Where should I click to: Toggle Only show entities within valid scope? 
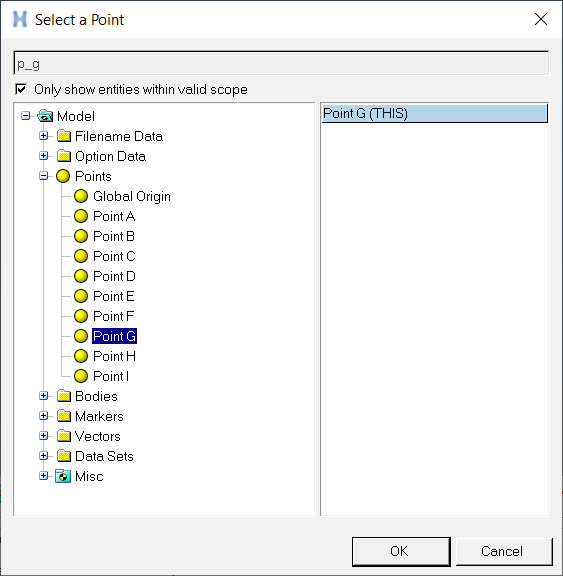coord(21,89)
